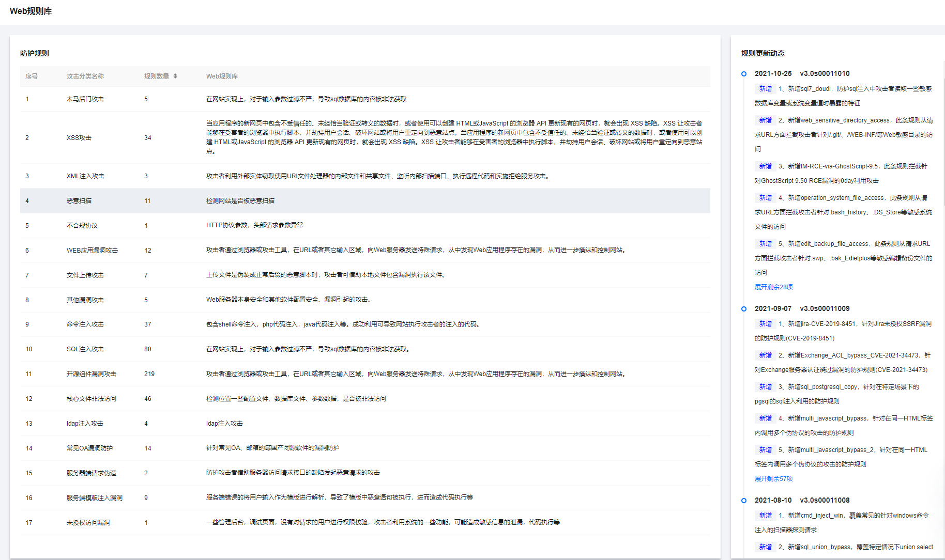Click the 规则更新动态 panel heading
945x560 pixels.
763,54
